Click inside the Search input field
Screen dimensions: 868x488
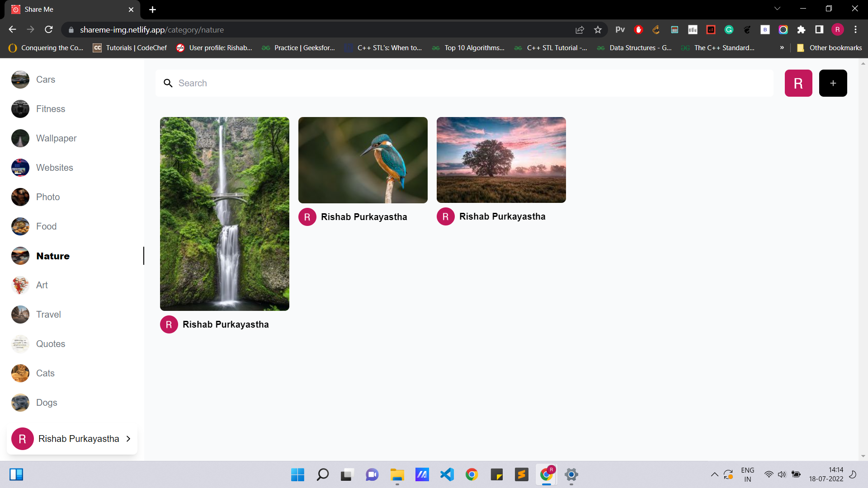[316, 83]
